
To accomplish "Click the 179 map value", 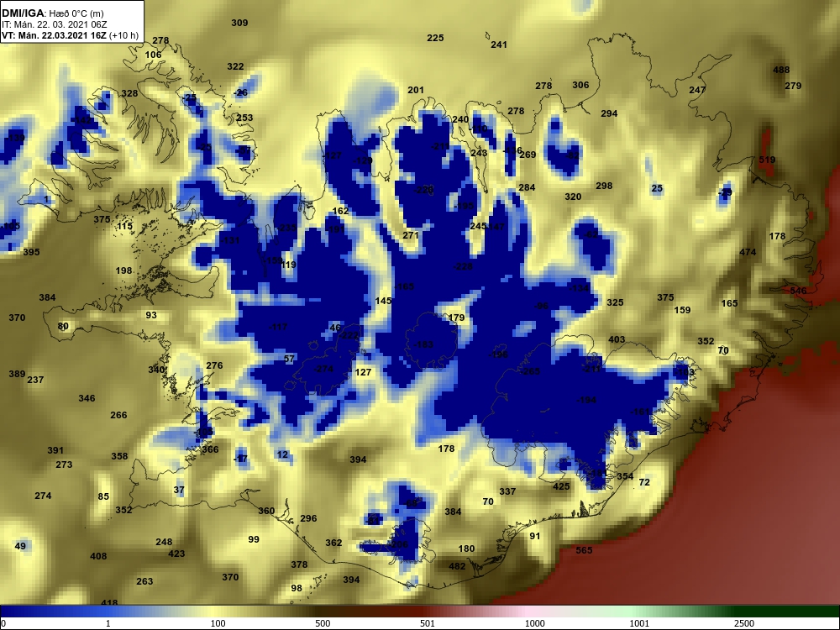I will pyautogui.click(x=456, y=318).
